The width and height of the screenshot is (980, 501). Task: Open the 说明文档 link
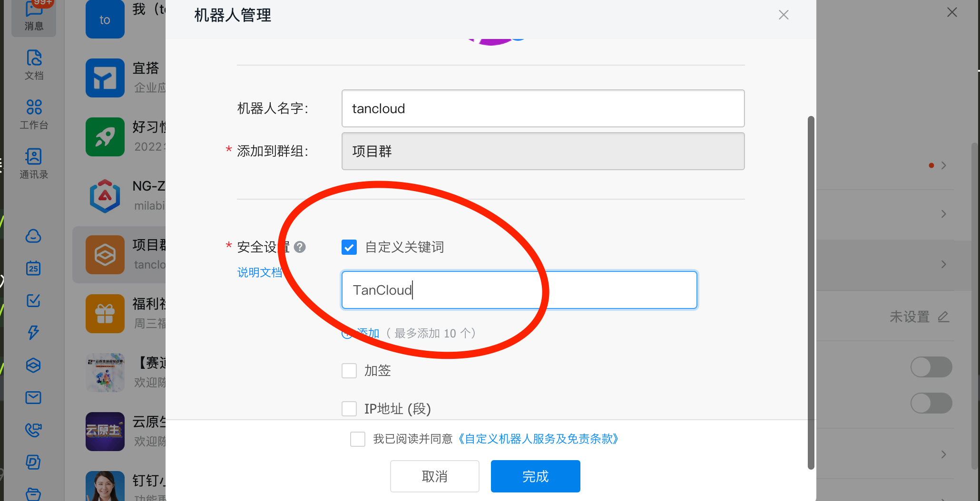tap(260, 272)
